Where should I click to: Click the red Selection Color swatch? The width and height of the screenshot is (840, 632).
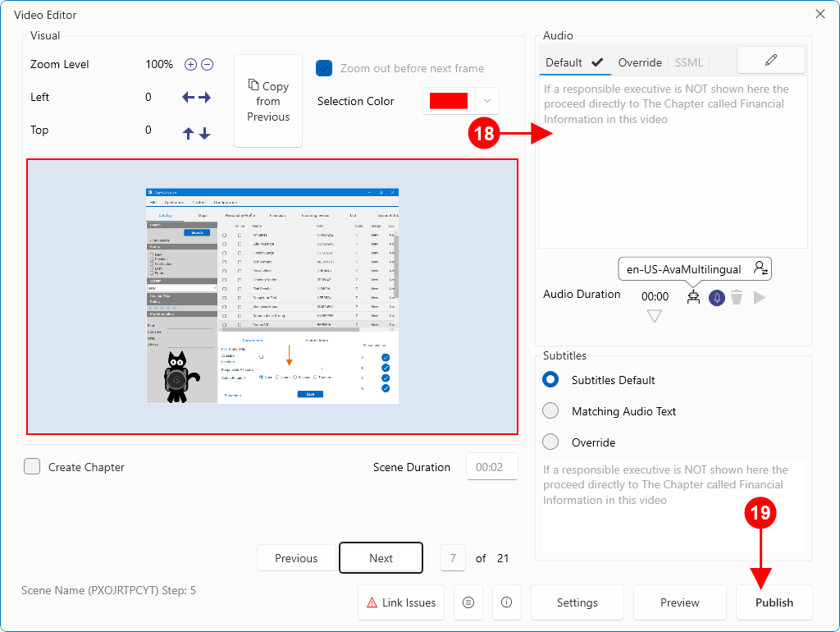click(449, 101)
